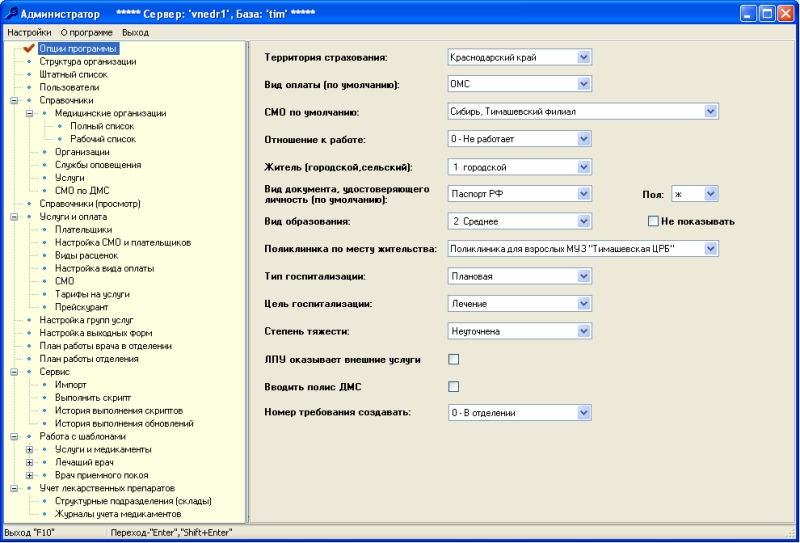Enable Вводить полис ДМС checkbox
This screenshot has height=543, width=800.
tap(454, 387)
